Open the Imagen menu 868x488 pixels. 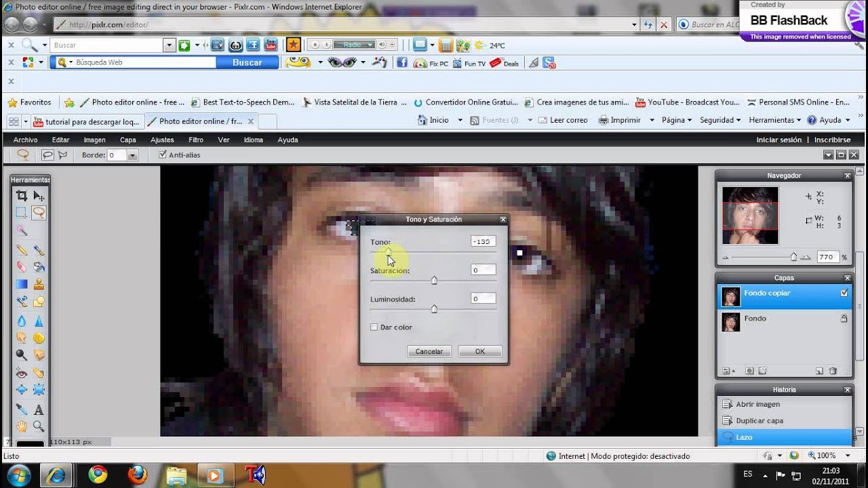coord(94,140)
